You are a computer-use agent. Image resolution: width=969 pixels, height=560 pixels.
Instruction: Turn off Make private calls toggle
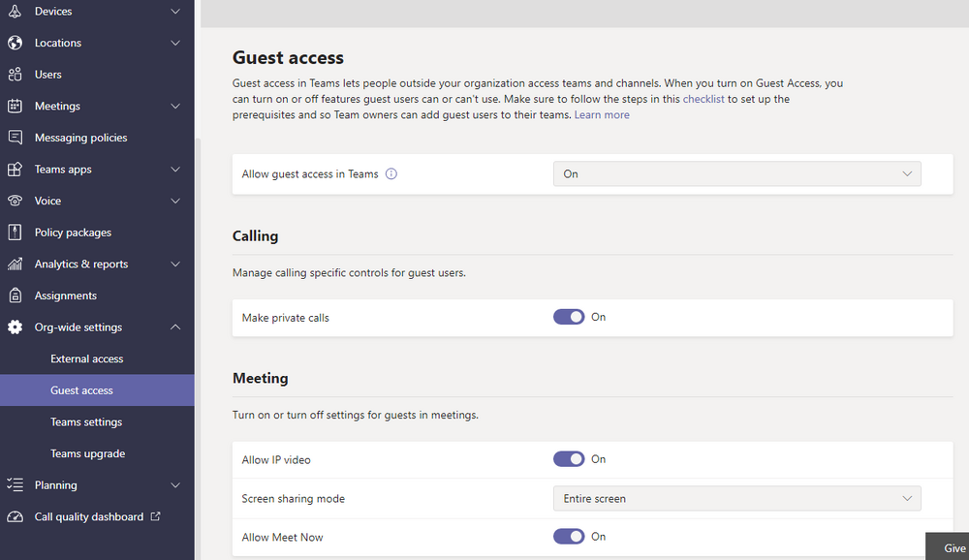pos(569,317)
